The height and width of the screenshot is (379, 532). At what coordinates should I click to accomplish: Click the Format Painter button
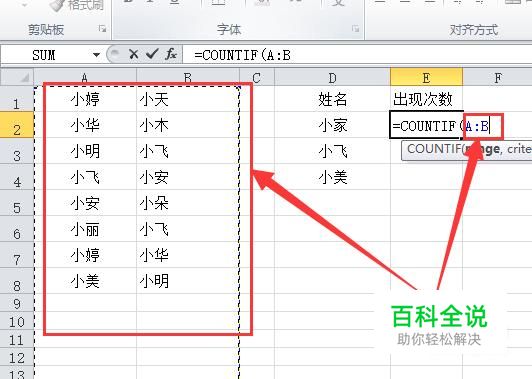(77, 5)
